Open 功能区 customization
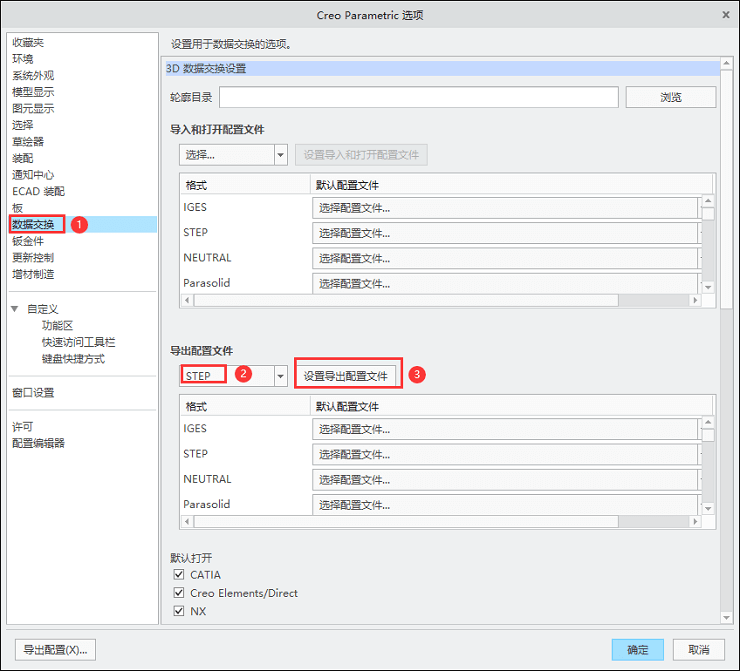This screenshot has width=740, height=671. click(x=57, y=326)
